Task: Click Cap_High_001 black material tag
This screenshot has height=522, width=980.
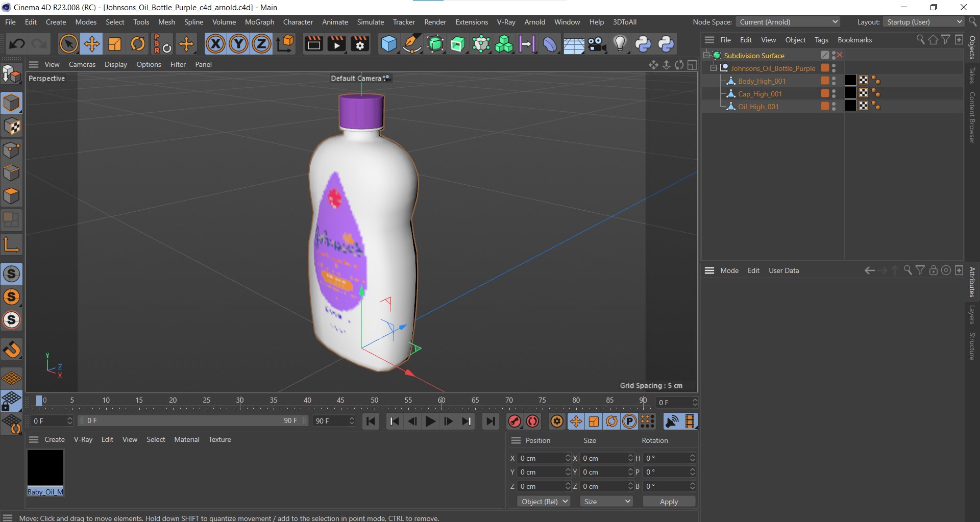Action: pos(850,93)
